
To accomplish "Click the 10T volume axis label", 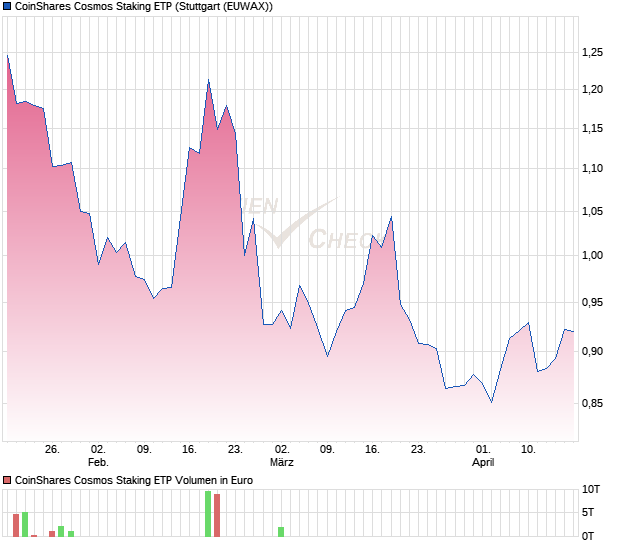I will click(590, 489).
